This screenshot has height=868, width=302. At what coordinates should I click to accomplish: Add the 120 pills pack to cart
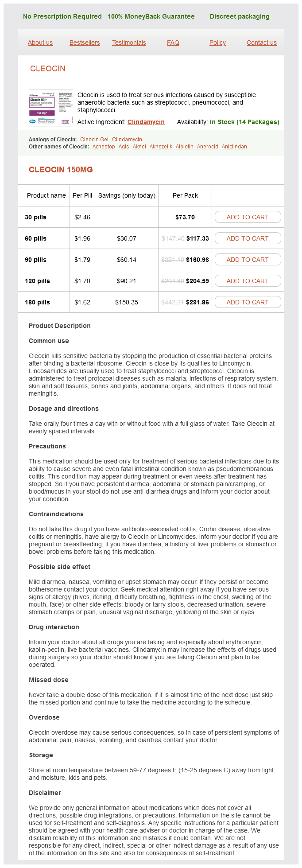[x=248, y=281]
